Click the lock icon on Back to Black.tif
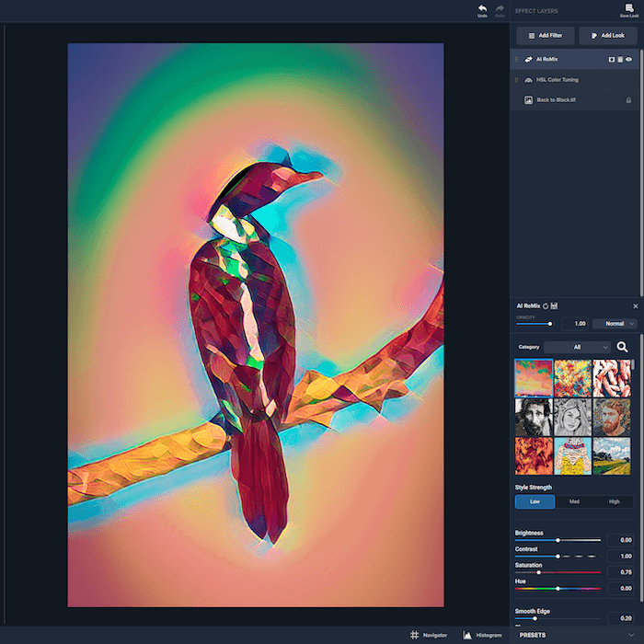This screenshot has width=644, height=644. 628,100
